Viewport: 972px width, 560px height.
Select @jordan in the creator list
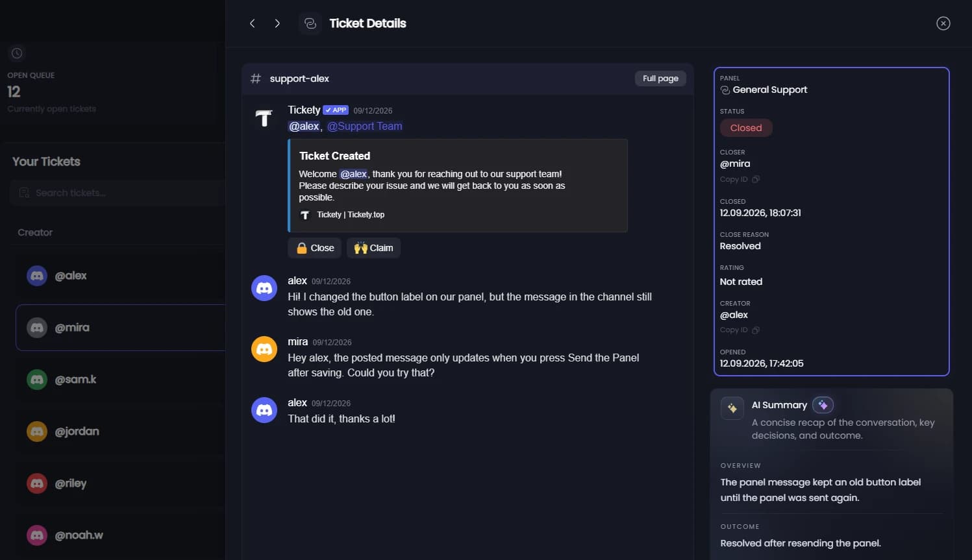[121, 432]
